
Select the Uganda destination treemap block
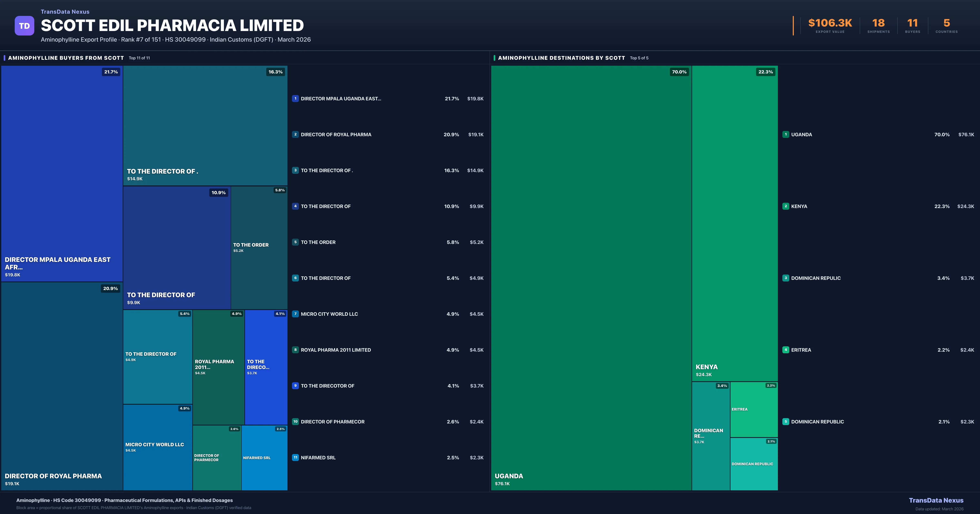click(x=591, y=278)
